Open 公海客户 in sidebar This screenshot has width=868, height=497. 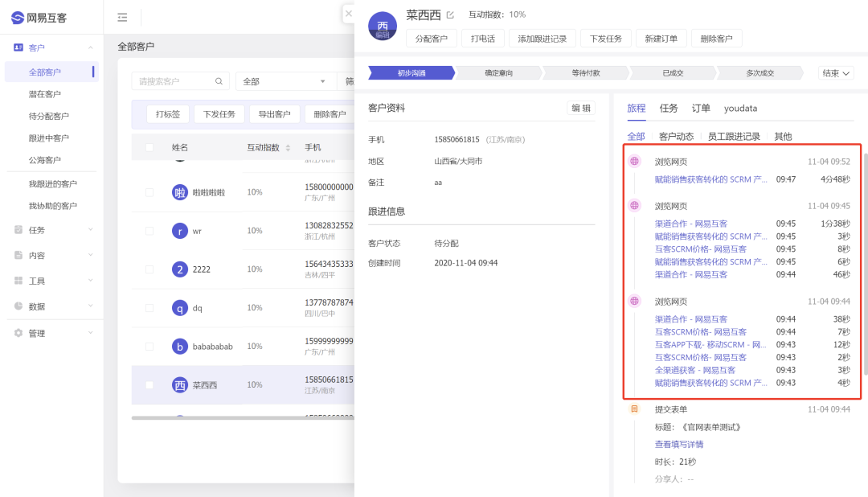point(45,160)
